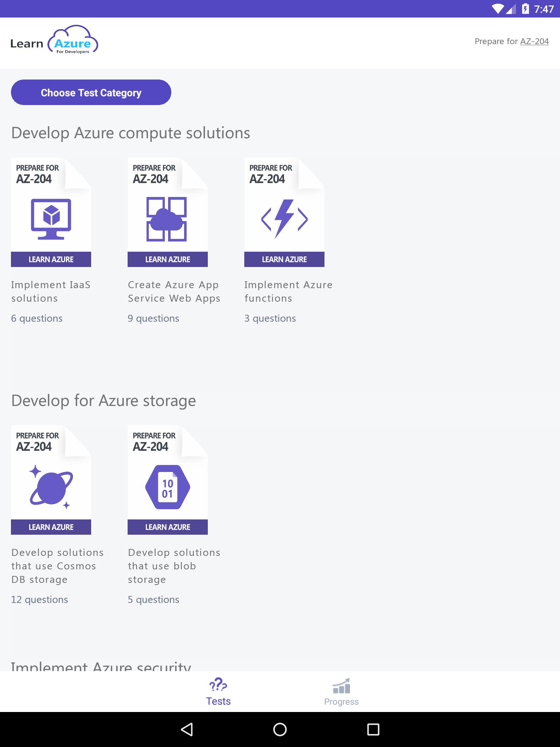Follow the AZ-204 link in header
Viewport: 560px width, 747px height.
(x=534, y=42)
